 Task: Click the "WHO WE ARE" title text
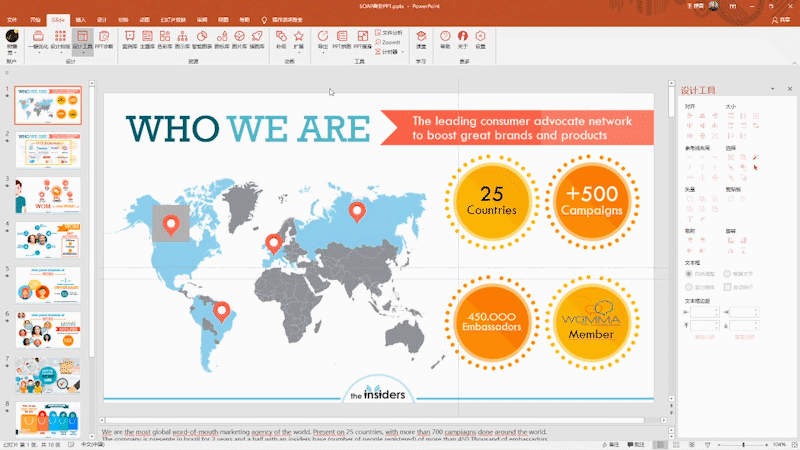coord(248,129)
